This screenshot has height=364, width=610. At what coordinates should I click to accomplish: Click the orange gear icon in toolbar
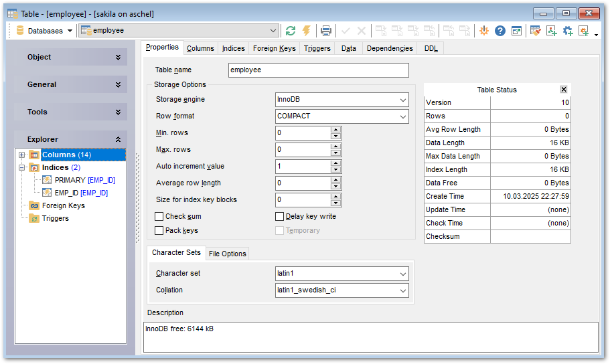coord(483,31)
